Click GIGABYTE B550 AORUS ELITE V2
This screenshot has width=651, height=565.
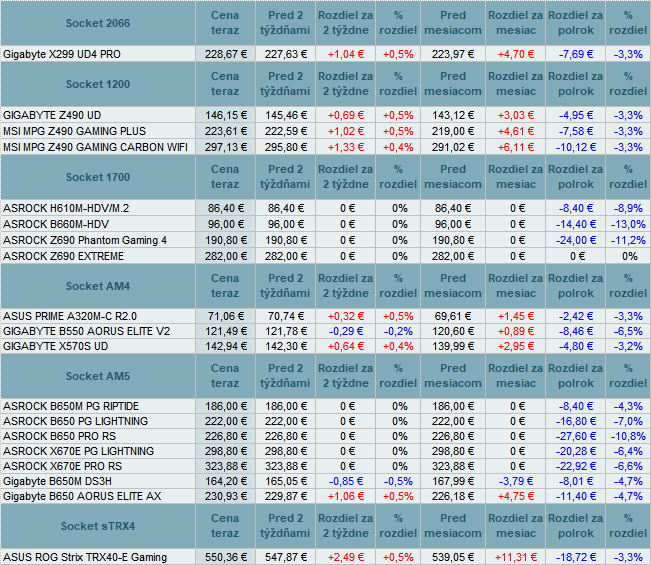(x=87, y=330)
